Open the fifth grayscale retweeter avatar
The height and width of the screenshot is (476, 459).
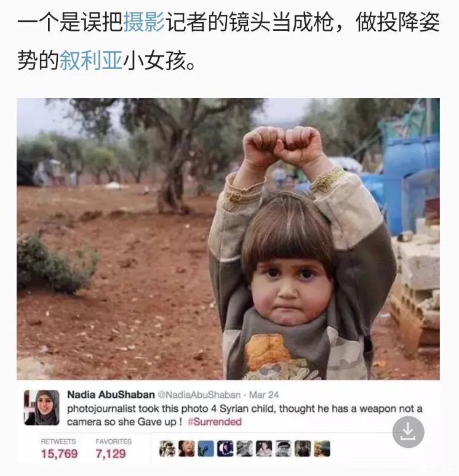click(244, 449)
